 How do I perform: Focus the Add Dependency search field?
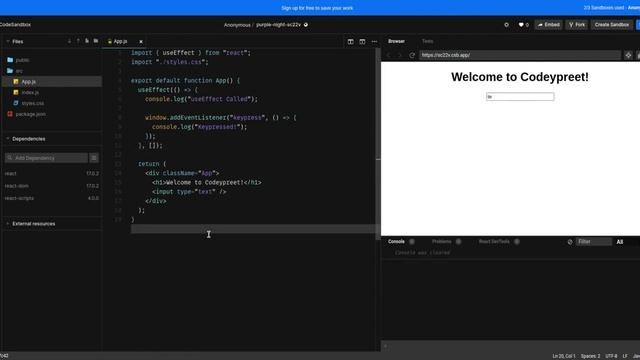(46, 158)
